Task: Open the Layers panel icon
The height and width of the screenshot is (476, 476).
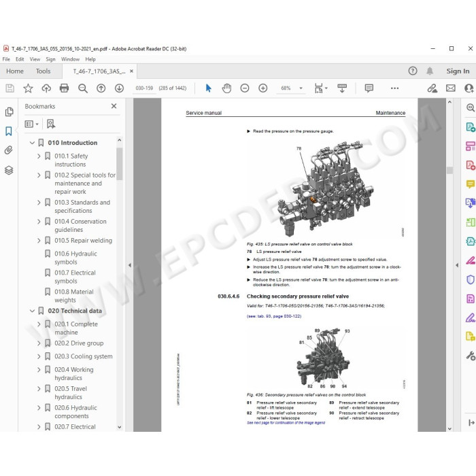Action: click(9, 170)
